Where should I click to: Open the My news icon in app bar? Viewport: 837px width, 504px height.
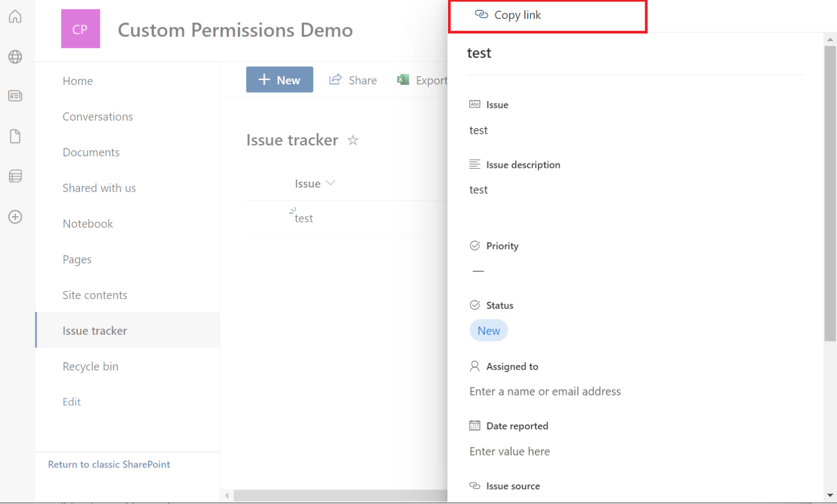pyautogui.click(x=15, y=96)
